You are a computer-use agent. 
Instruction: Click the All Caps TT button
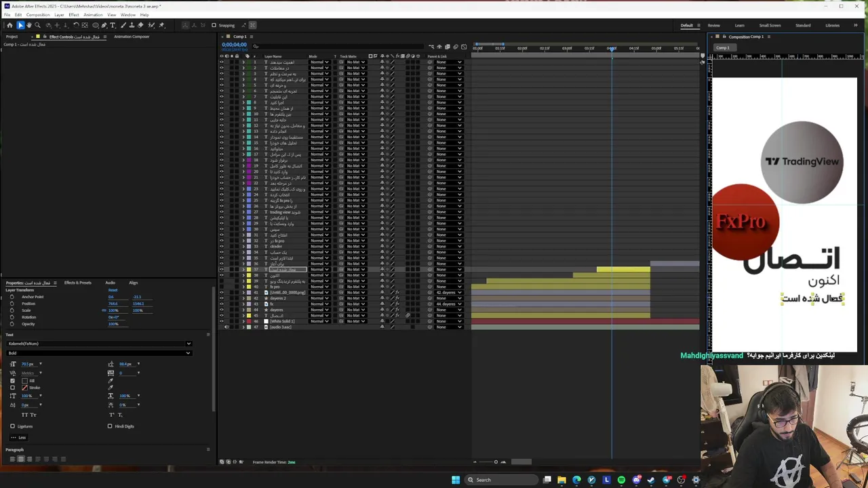(x=24, y=415)
